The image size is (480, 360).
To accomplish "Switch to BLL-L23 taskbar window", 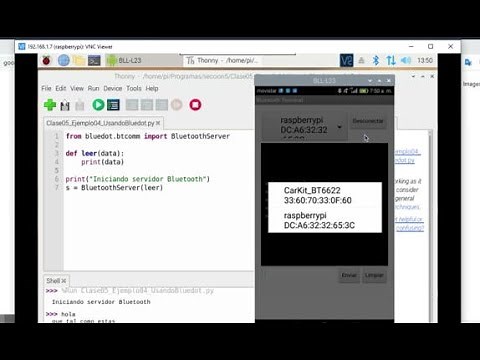I will [143, 60].
